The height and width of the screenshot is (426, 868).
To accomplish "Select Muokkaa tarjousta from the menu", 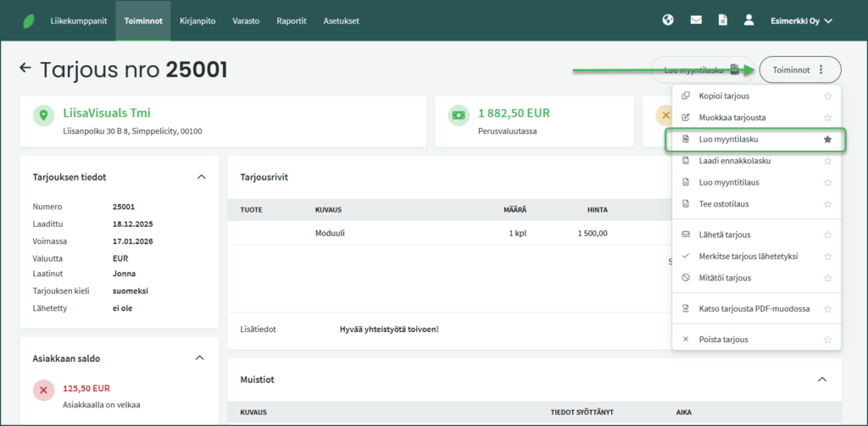I will (x=732, y=118).
